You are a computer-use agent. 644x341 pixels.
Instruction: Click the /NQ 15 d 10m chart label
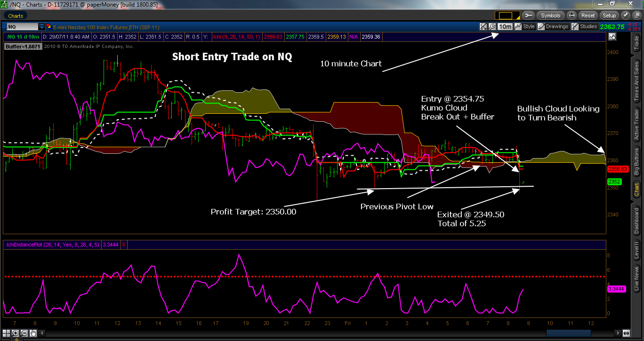click(22, 36)
